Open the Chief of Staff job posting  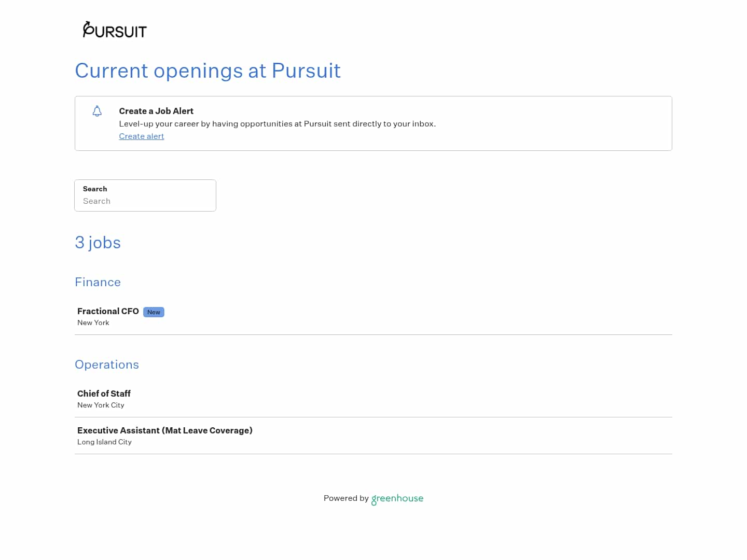(x=104, y=394)
